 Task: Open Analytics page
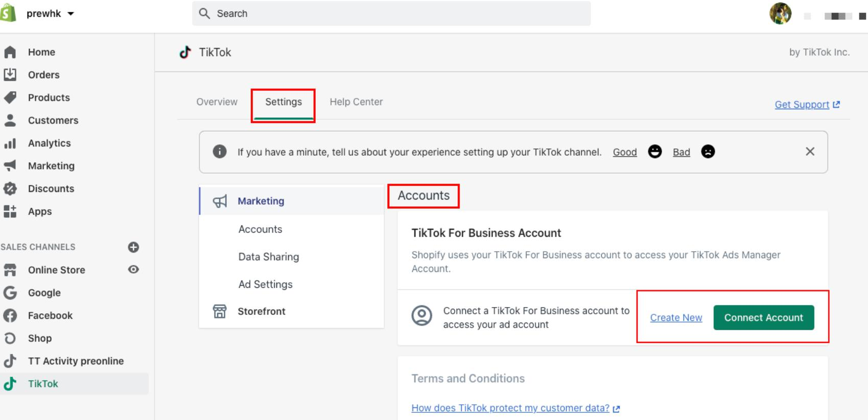point(49,143)
